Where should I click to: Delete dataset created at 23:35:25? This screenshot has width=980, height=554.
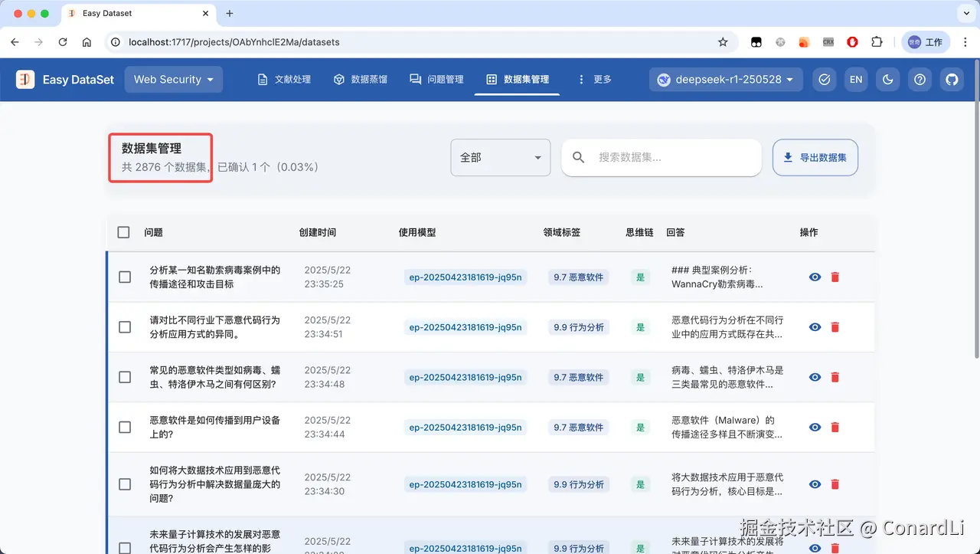coord(835,277)
